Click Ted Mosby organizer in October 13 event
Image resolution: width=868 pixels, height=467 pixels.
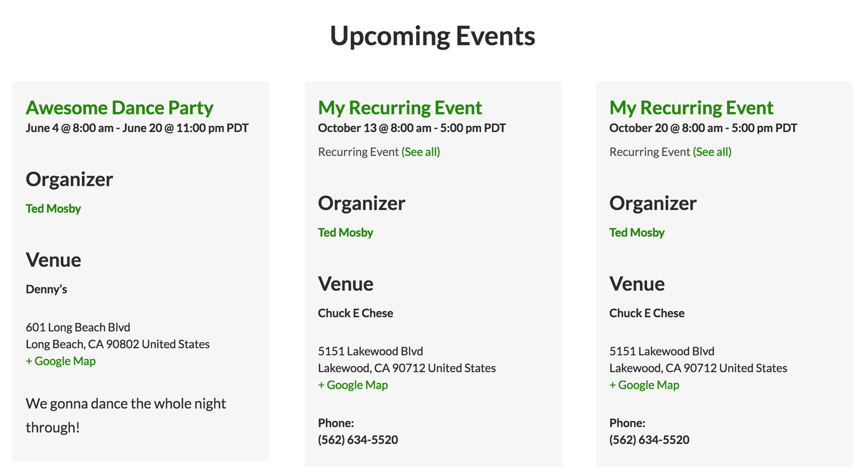(x=345, y=233)
